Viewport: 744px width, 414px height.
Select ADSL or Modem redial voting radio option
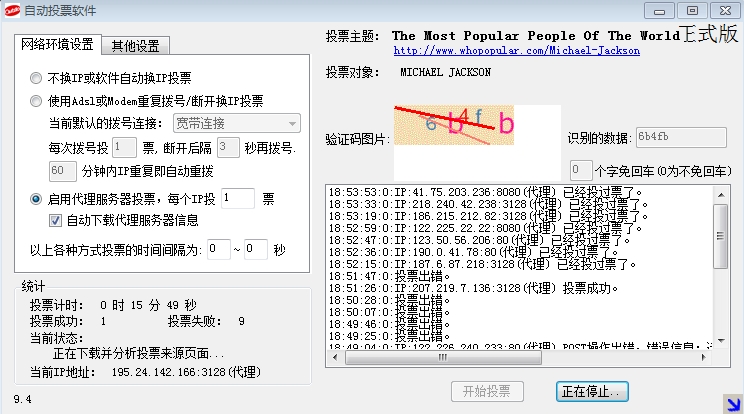36,101
